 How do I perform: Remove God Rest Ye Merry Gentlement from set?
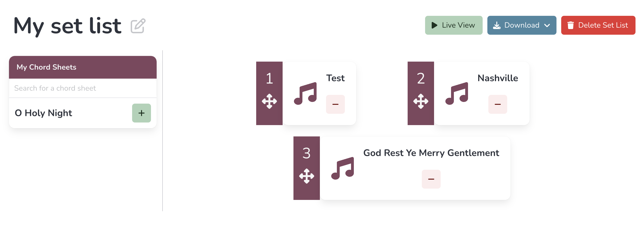[431, 179]
